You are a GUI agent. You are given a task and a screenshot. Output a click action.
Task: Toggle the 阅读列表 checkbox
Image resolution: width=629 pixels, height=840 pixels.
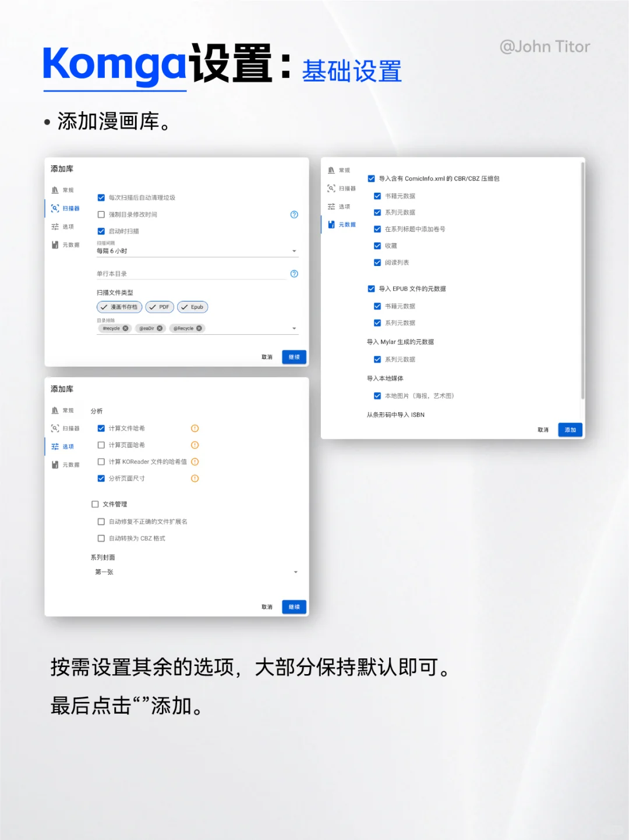point(377,263)
